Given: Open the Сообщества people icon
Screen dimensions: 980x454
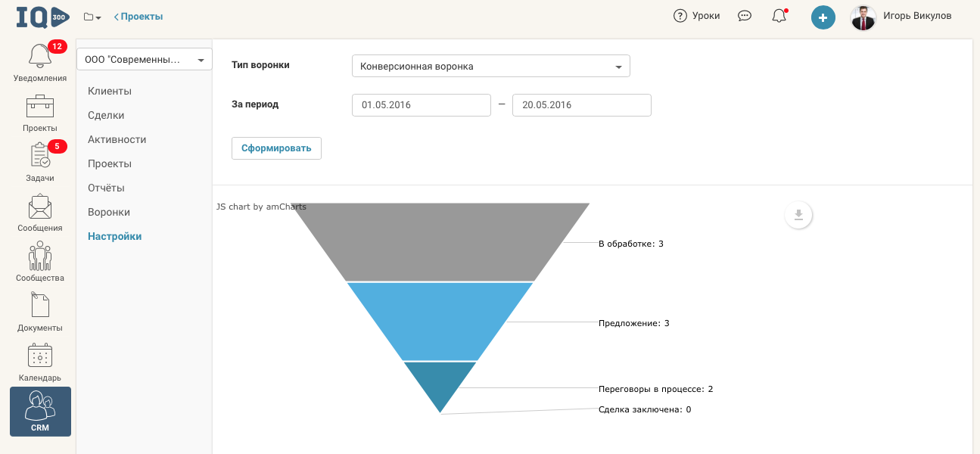Looking at the screenshot, I should [39, 256].
